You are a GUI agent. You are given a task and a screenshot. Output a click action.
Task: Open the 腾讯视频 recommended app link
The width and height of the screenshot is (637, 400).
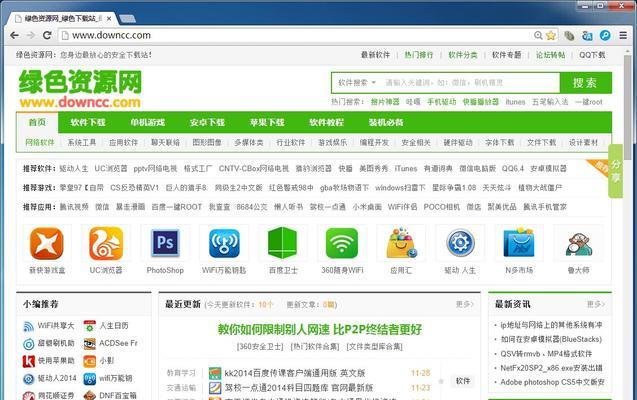pos(74,207)
